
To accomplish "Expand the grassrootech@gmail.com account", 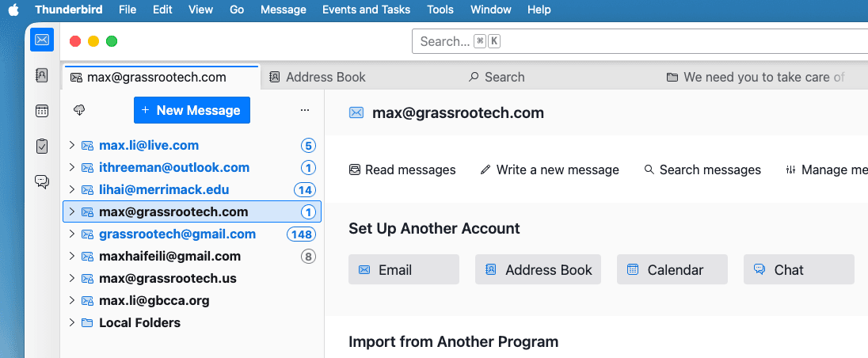I will click(x=71, y=234).
